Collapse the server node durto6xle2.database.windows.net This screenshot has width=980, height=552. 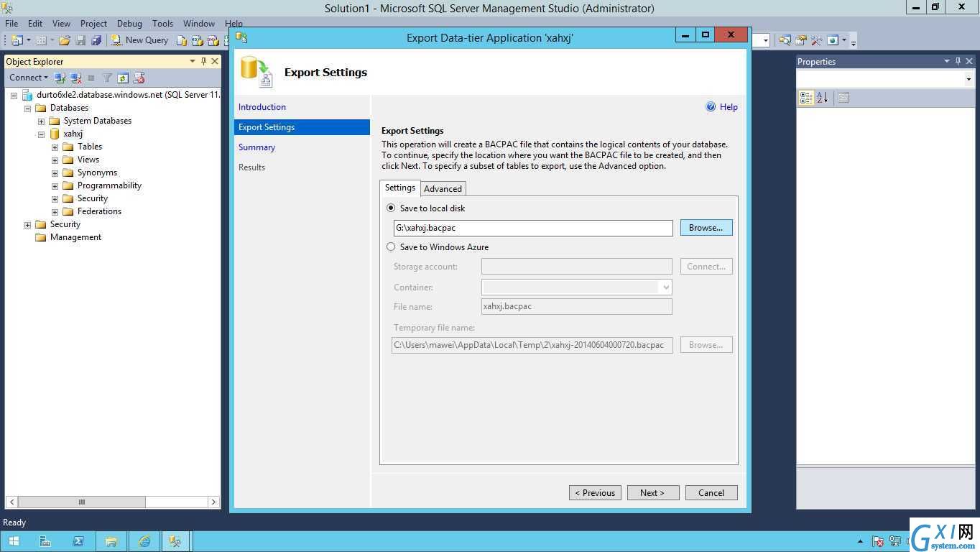14,95
